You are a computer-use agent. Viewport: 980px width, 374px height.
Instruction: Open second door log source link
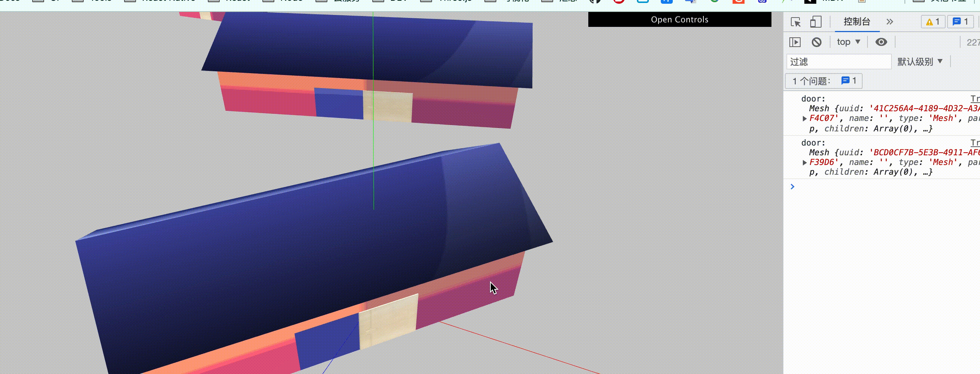[975, 143]
